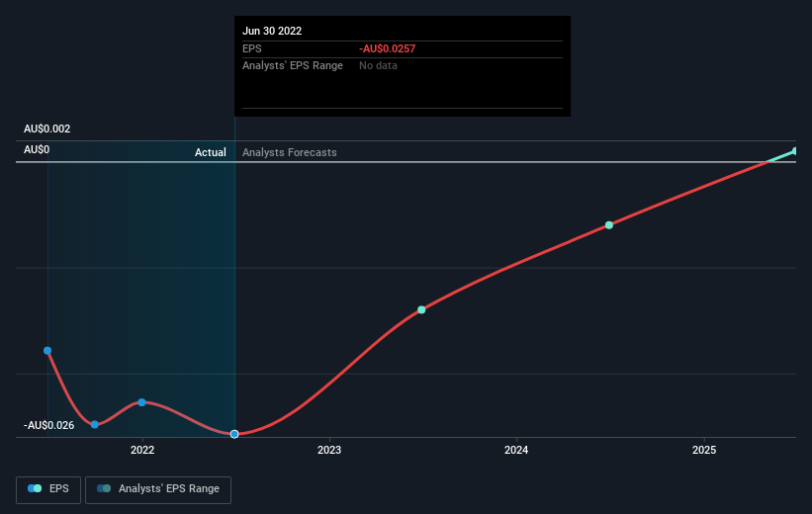Click the "Actual" section label
Viewport: 812px width, 514px height.
coord(210,152)
